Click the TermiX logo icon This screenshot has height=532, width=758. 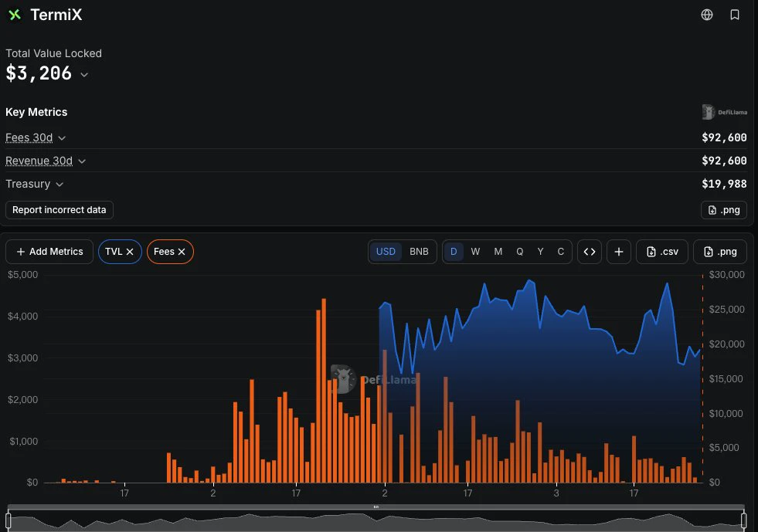[x=15, y=15]
